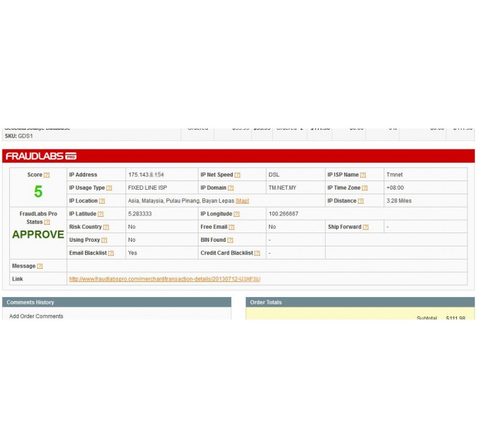Click the FIXED LINE ISP value

click(x=148, y=188)
